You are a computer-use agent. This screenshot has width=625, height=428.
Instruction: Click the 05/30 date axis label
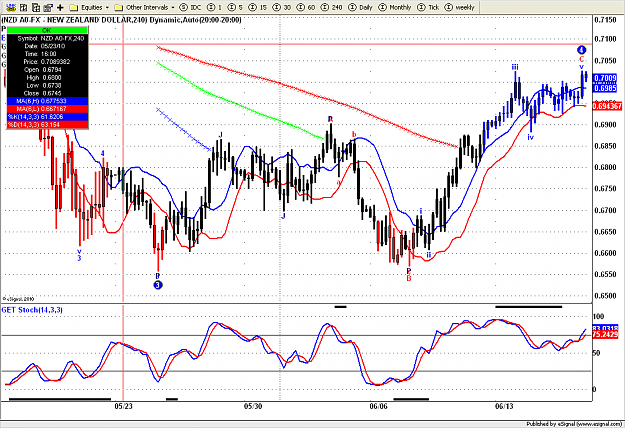click(x=253, y=406)
